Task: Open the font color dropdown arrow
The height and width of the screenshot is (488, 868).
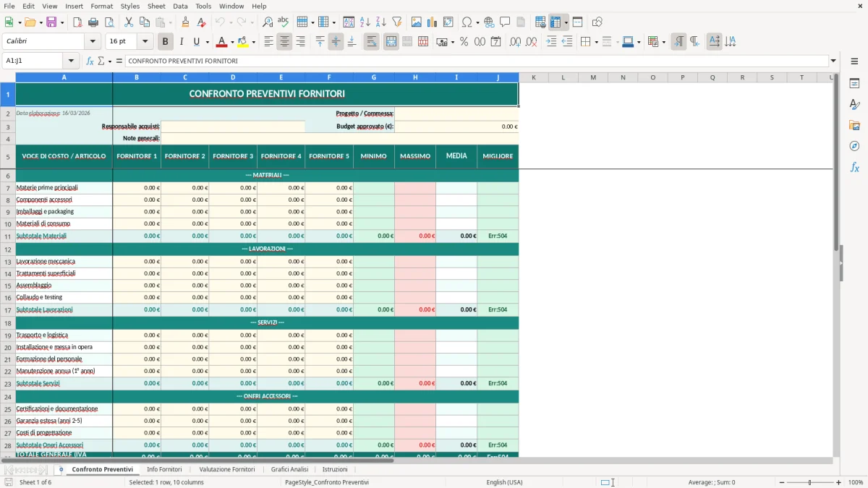Action: (233, 42)
